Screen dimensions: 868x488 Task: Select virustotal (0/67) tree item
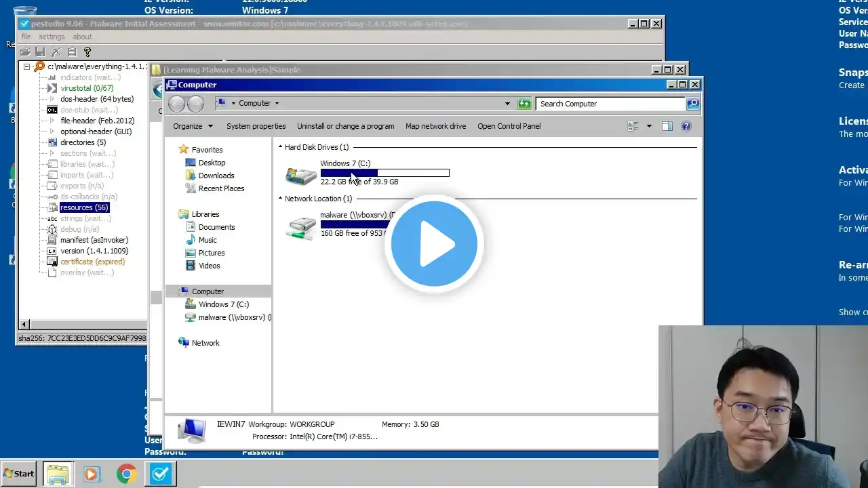[x=87, y=88]
